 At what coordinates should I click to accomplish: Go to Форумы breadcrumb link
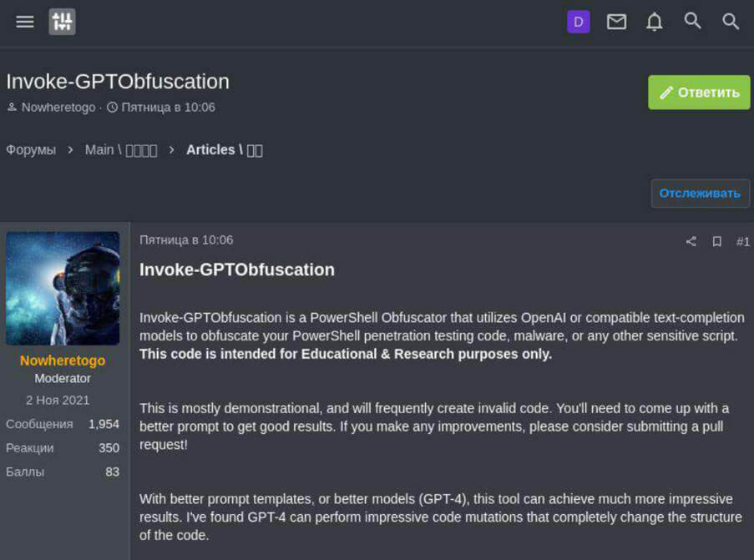tap(31, 149)
